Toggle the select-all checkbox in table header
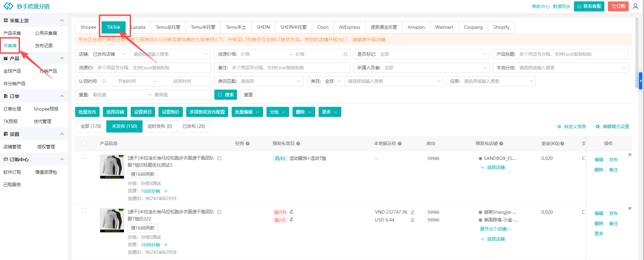 point(84,144)
